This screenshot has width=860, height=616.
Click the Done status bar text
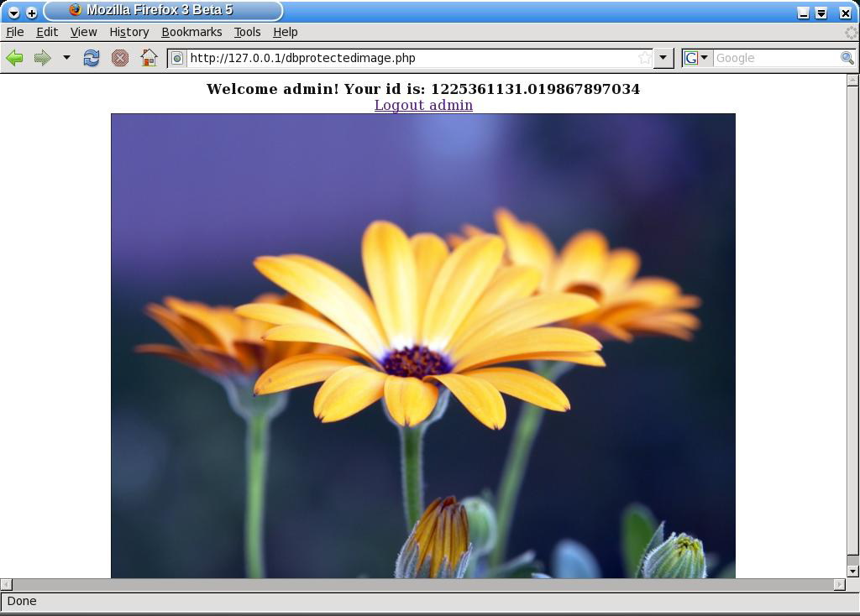coord(22,601)
